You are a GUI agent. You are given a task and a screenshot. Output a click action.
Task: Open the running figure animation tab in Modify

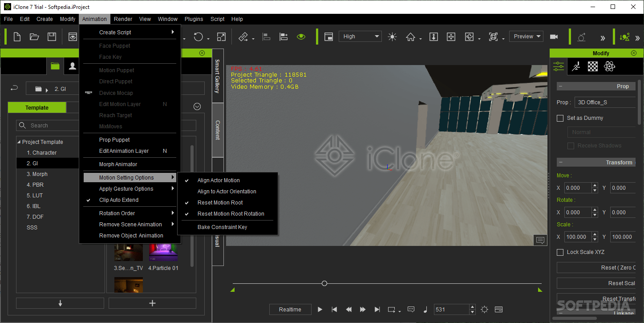[576, 66]
